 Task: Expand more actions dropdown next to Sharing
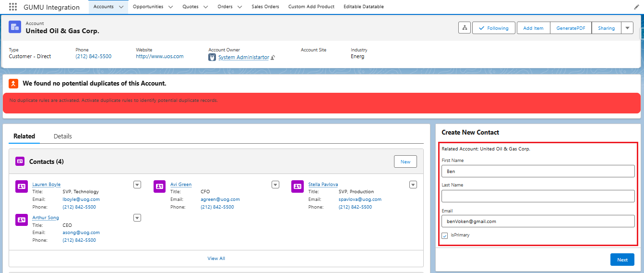click(x=627, y=28)
